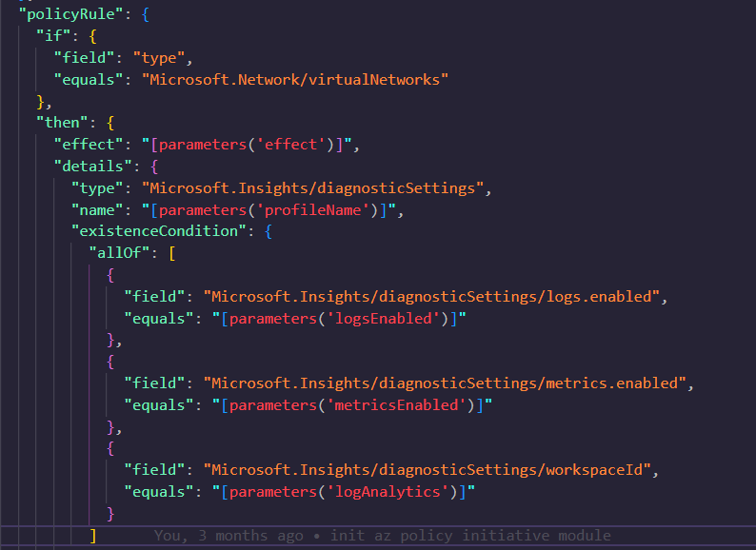This screenshot has height=550, width=756.
Task: Click the parameters('logAnalytics') expression
Action: point(344,491)
